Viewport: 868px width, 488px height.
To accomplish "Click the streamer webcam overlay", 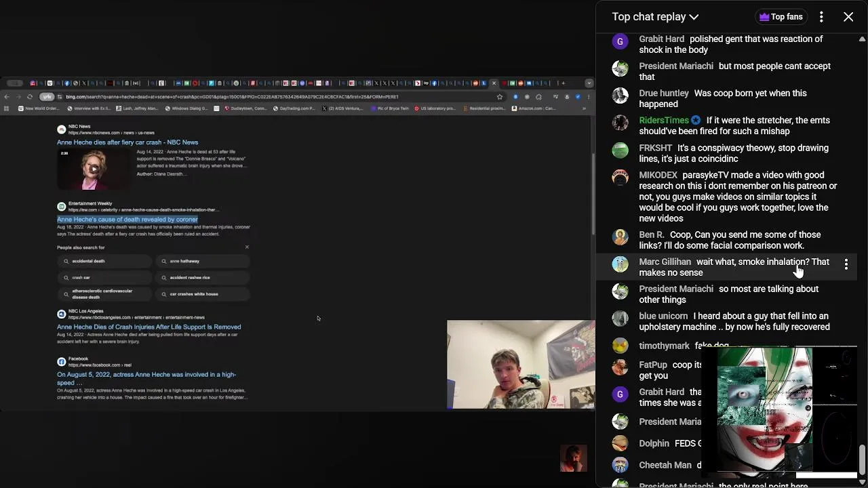I will coord(521,365).
